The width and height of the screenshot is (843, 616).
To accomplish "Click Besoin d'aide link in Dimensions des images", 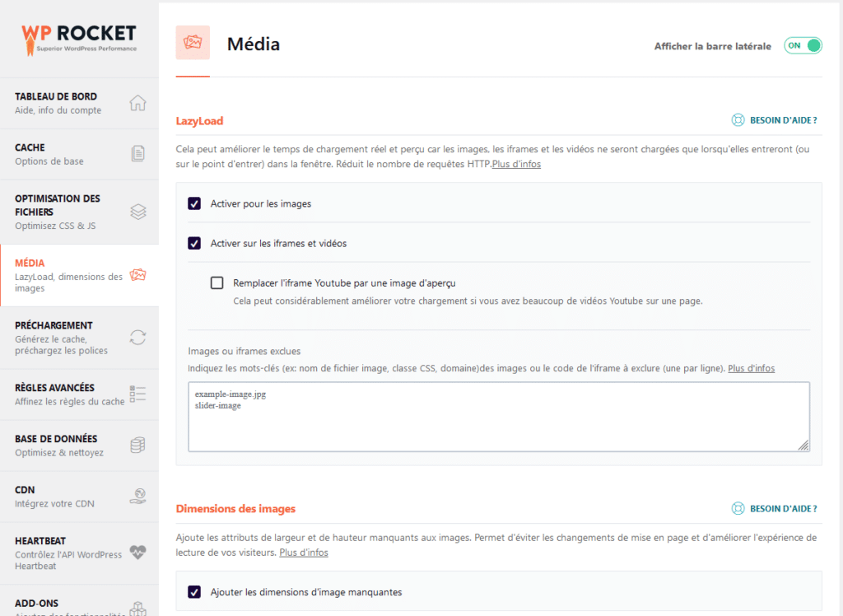I will click(784, 509).
